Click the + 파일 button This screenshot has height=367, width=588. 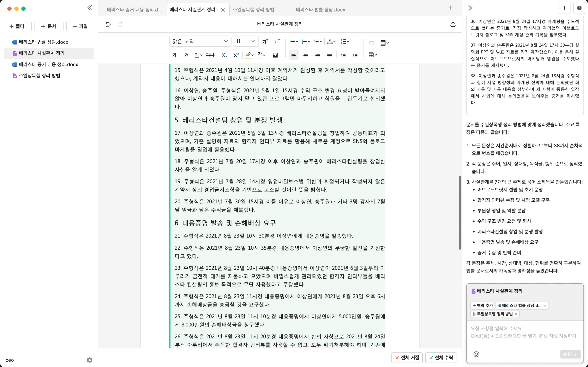(81, 26)
